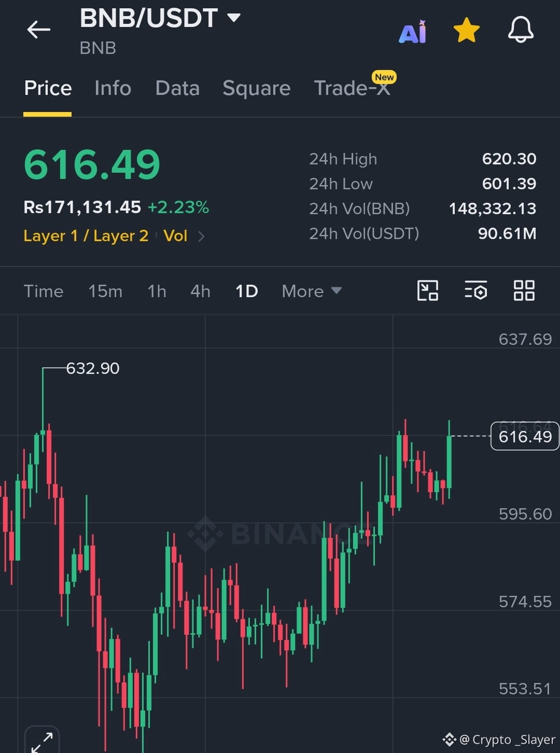
Task: Expand chart to fullscreen icon
Action: coord(42,741)
